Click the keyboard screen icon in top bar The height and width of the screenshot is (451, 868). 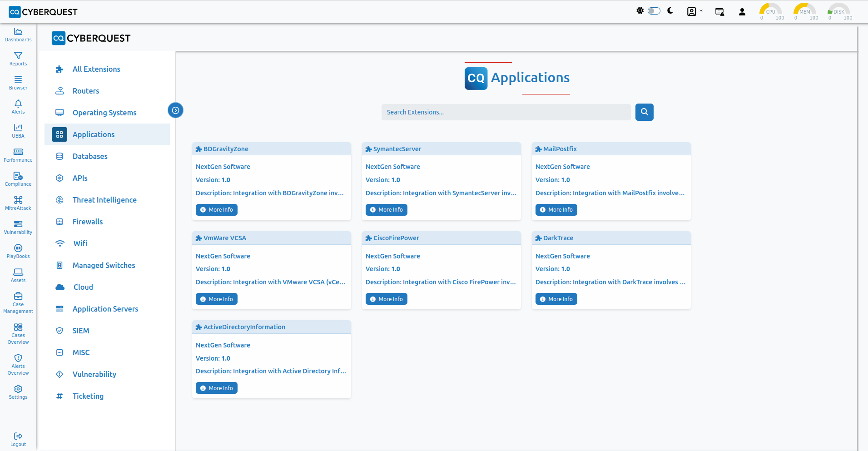click(x=719, y=12)
